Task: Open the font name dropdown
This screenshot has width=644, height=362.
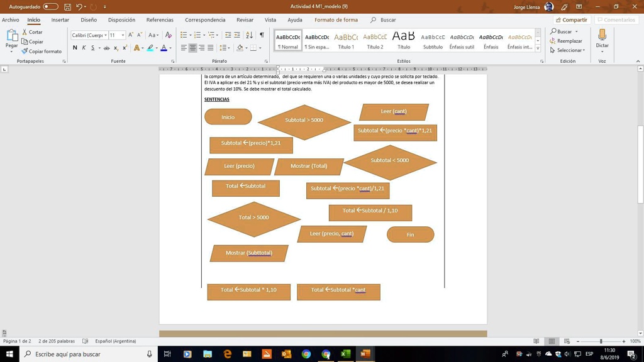Action: pyautogui.click(x=105, y=35)
